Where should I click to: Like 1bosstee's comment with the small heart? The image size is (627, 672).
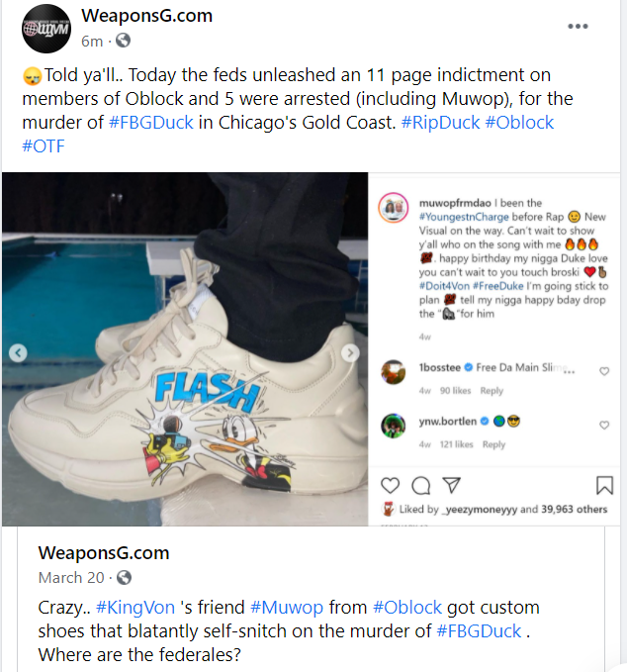pos(604,371)
